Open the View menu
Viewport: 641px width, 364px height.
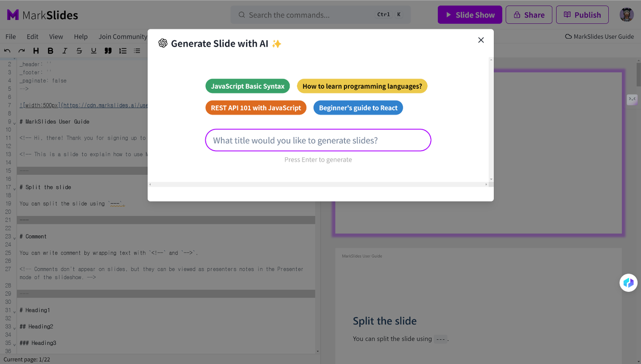(x=56, y=37)
